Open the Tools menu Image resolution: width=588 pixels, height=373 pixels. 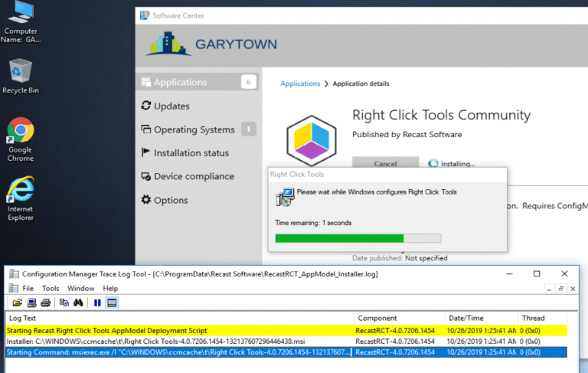coord(51,288)
